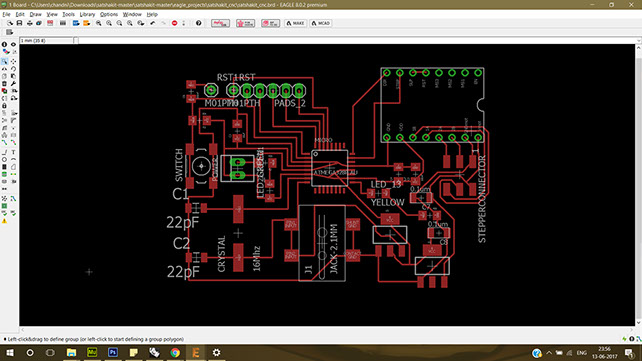Open the Tools menu
This screenshot has width=642, height=361.
(68, 14)
